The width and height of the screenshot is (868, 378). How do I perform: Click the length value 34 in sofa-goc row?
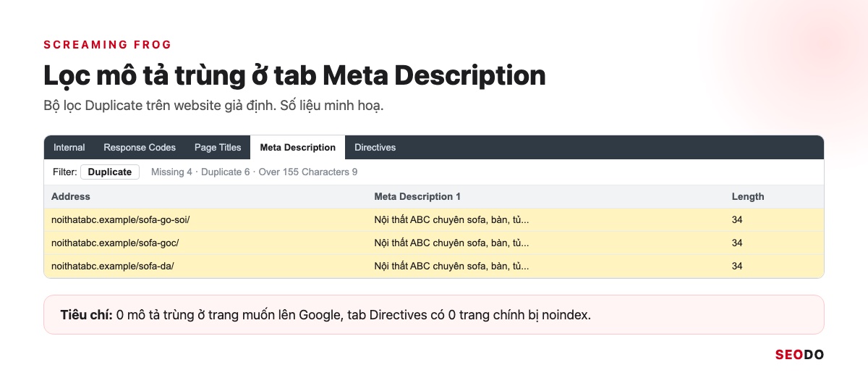(x=737, y=243)
